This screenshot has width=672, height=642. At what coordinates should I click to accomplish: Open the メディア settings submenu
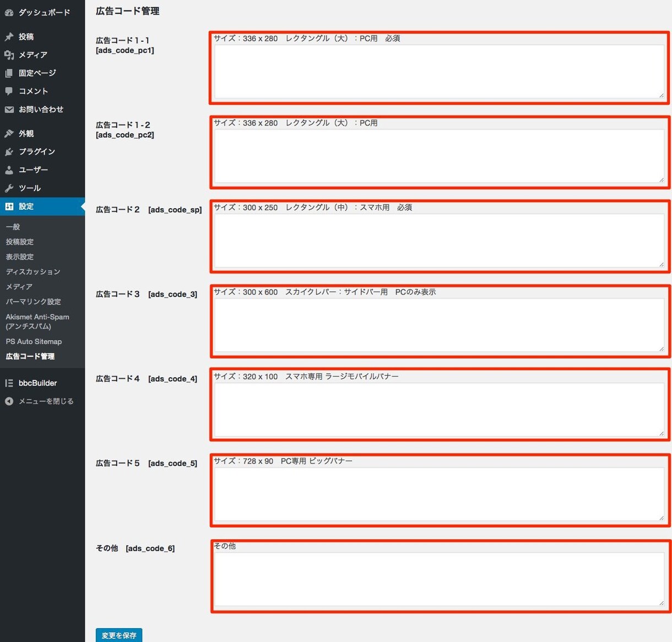(x=19, y=286)
